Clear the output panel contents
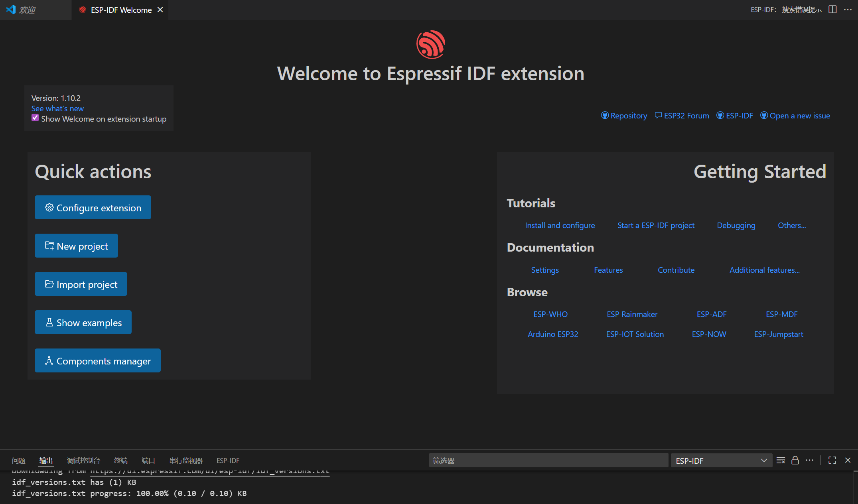 (x=781, y=461)
